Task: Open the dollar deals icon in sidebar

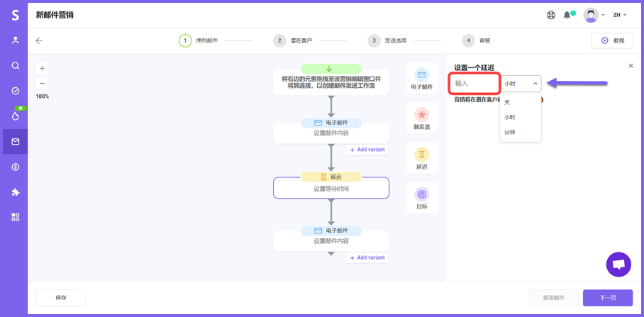Action: point(15,167)
